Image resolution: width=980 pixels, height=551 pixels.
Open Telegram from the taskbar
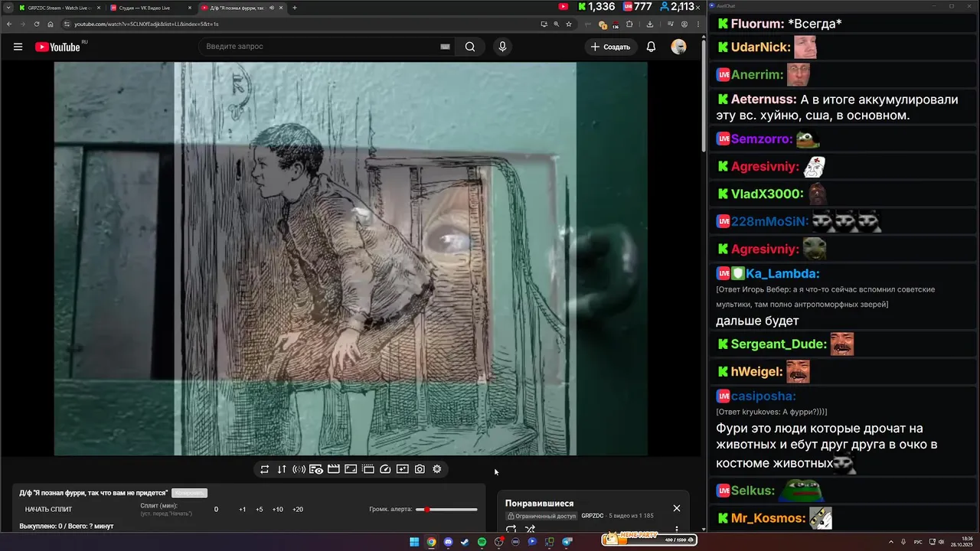click(567, 542)
